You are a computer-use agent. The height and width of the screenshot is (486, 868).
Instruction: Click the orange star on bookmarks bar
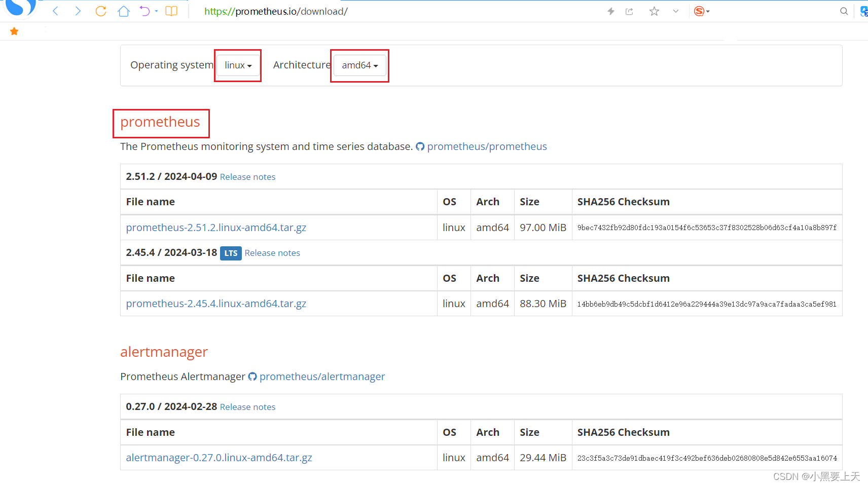coord(14,31)
